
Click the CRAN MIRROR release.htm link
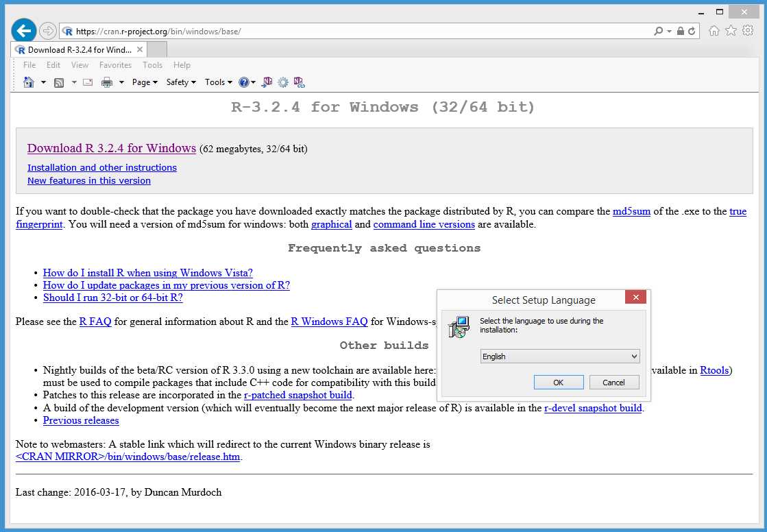(127, 457)
